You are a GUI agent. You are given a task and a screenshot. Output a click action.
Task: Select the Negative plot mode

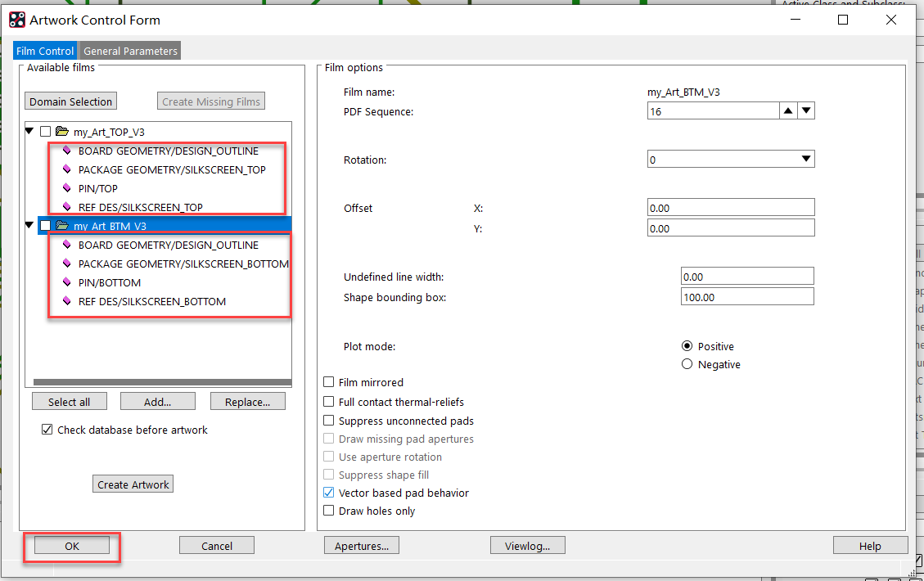click(x=687, y=364)
